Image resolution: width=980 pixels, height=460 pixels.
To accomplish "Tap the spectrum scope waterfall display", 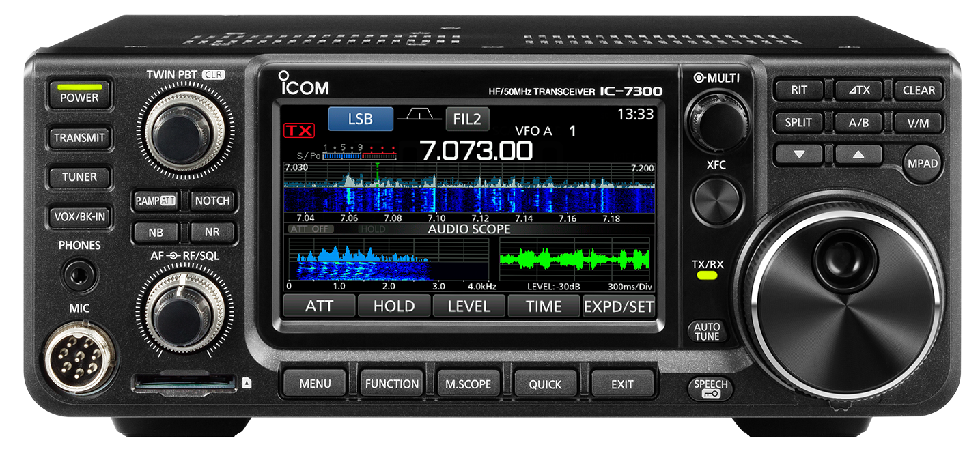I will (469, 200).
